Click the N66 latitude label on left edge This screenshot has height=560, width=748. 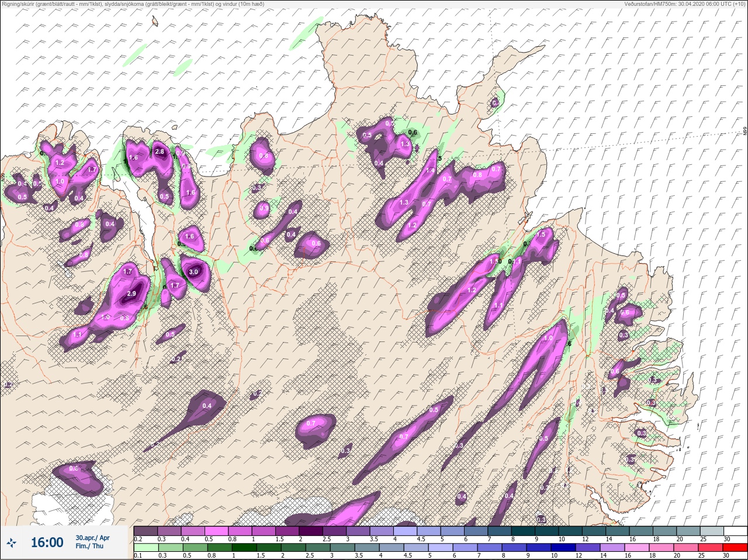[4, 176]
